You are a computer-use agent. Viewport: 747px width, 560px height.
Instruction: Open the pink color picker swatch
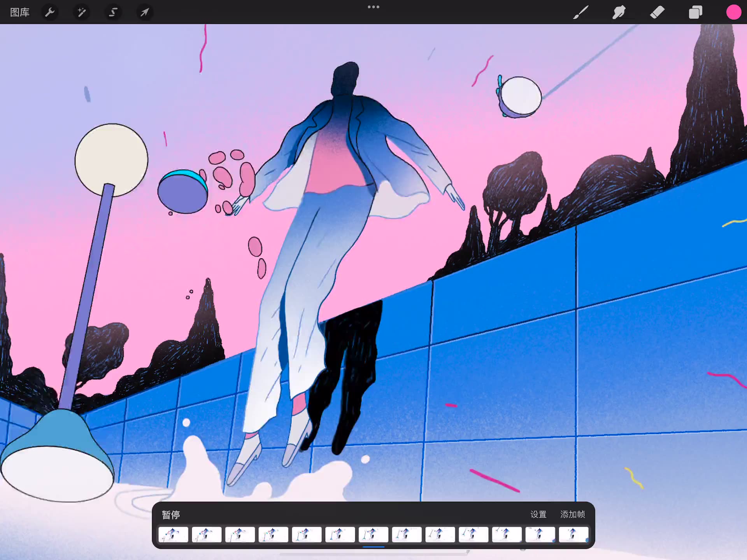click(x=733, y=12)
